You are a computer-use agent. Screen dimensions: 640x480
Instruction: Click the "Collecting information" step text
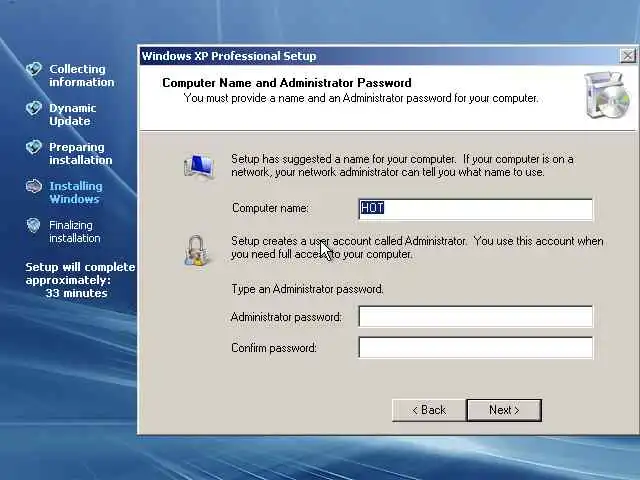[x=82, y=76]
